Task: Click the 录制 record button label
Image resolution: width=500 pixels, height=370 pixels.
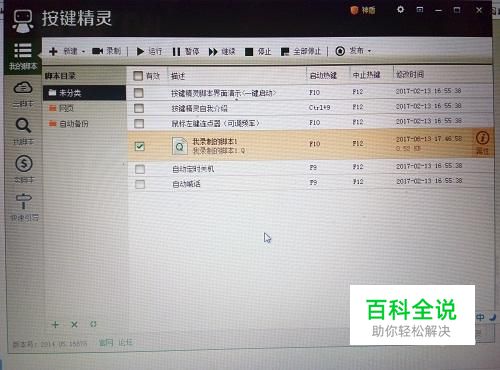Action: pyautogui.click(x=113, y=51)
